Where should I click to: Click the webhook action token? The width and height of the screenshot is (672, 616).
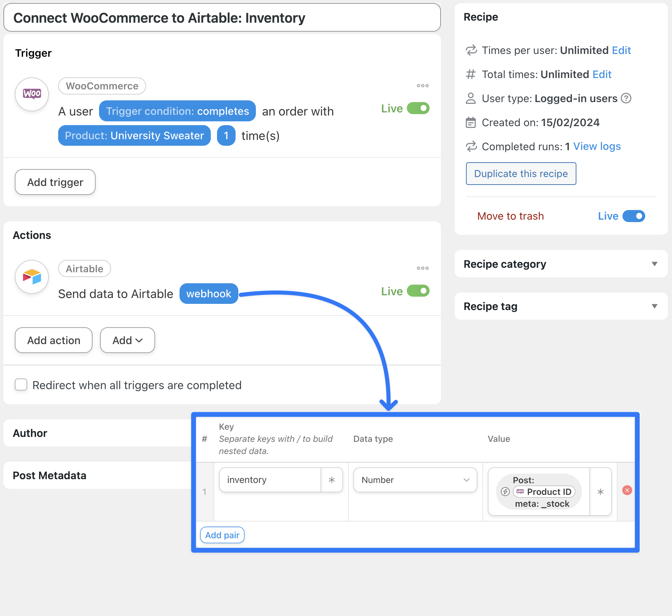point(209,294)
